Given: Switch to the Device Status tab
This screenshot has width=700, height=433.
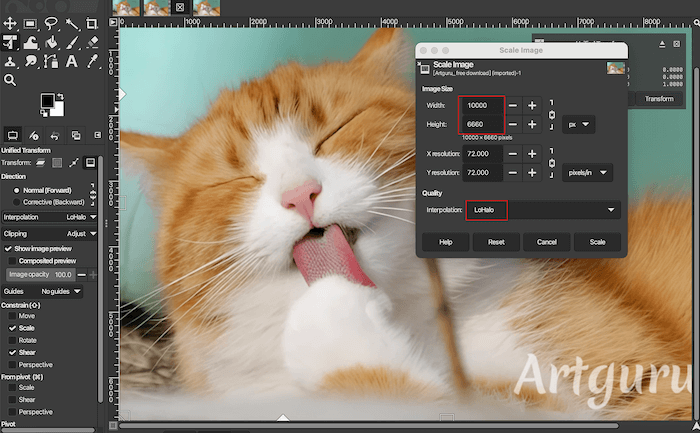Looking at the screenshot, I should [x=33, y=135].
